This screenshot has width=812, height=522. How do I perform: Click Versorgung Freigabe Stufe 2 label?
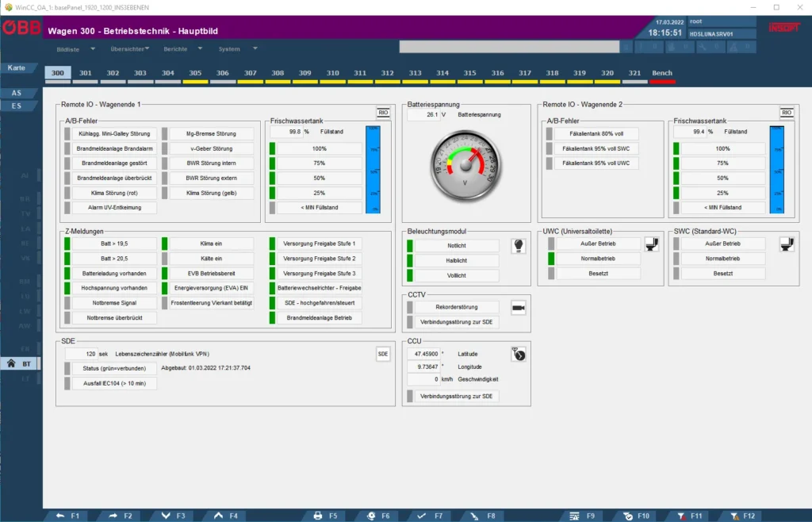[319, 259]
